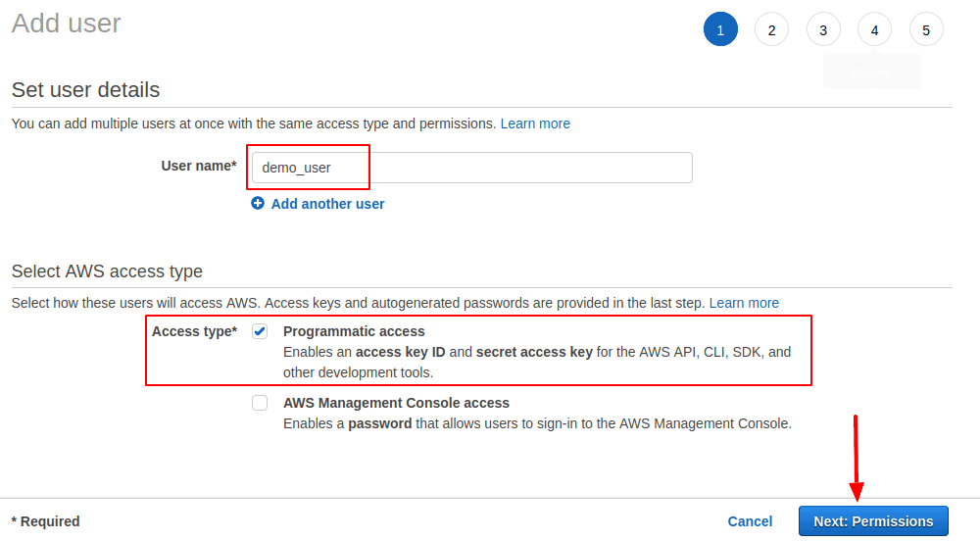Open Learn more link under AWS access type
The image size is (980, 541).
coord(744,303)
